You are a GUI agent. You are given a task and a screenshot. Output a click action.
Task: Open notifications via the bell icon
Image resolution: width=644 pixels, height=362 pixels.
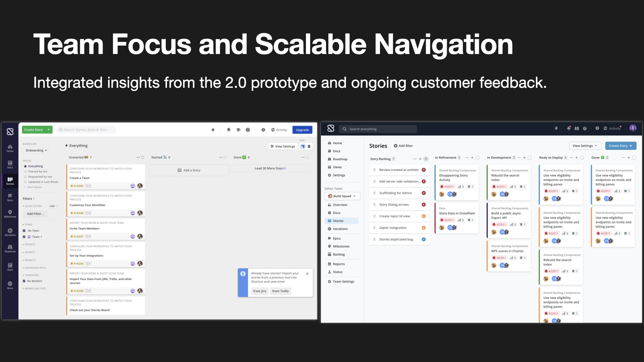pos(229,130)
